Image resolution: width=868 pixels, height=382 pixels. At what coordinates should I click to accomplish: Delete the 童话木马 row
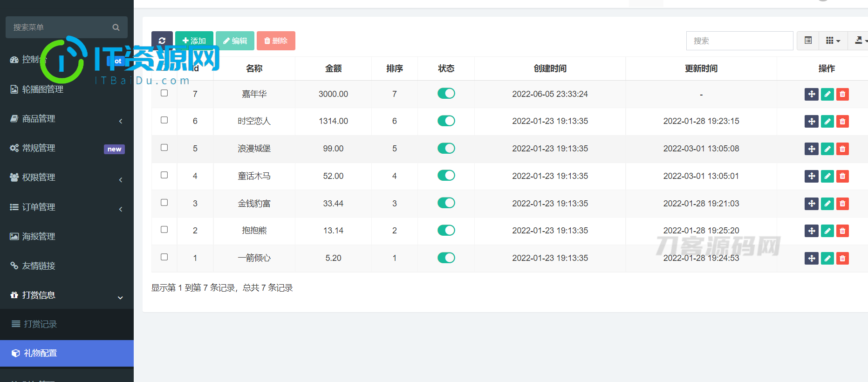tap(842, 176)
